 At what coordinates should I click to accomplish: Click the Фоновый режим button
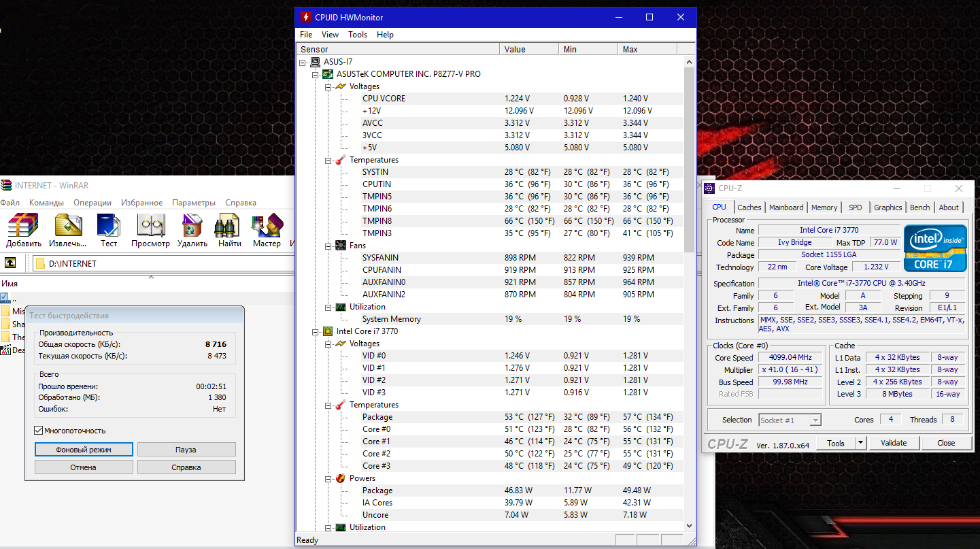(x=84, y=450)
